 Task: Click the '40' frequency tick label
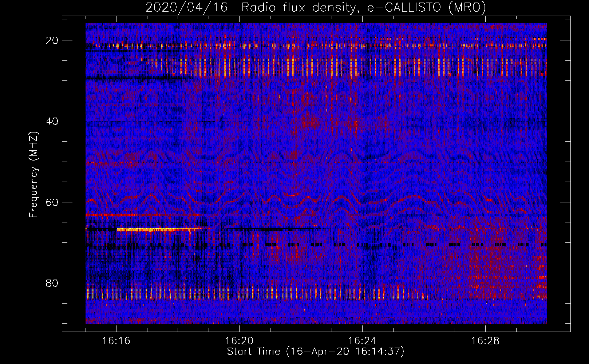[52, 121]
